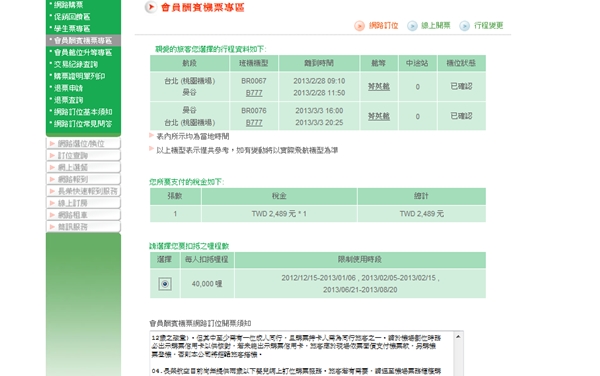The width and height of the screenshot is (600, 376).
Task: Click the tax cell TWD 2,489 元 * 1
Action: (279, 214)
